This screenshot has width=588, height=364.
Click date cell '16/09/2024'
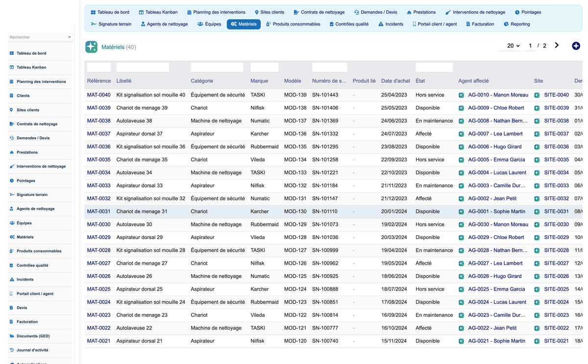pos(394,315)
